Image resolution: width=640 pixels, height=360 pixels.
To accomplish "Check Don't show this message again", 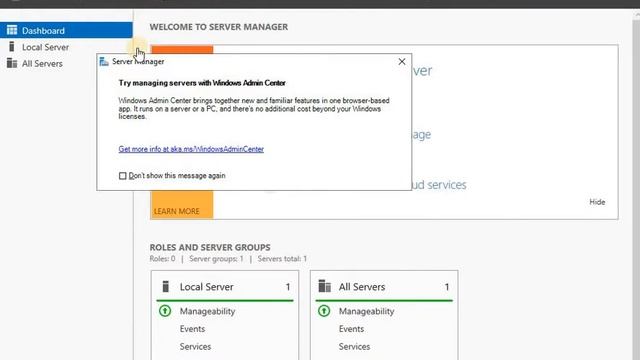I will click(122, 176).
